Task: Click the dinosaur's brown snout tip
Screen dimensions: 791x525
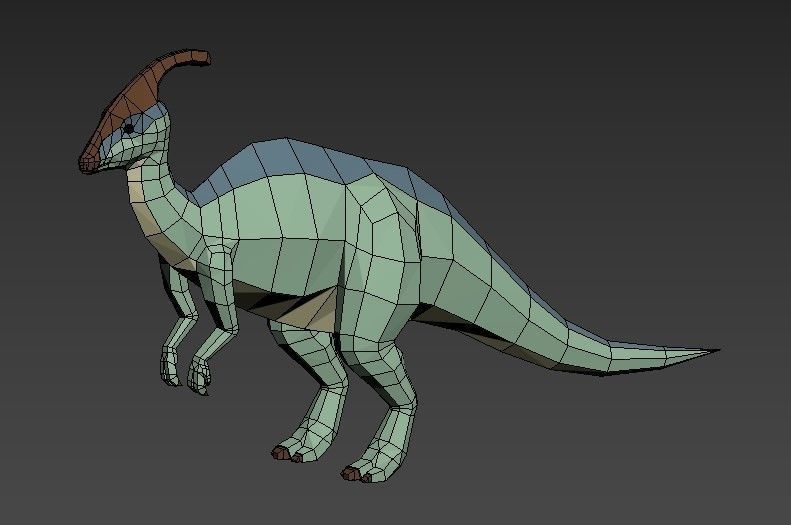Action: click(x=88, y=162)
